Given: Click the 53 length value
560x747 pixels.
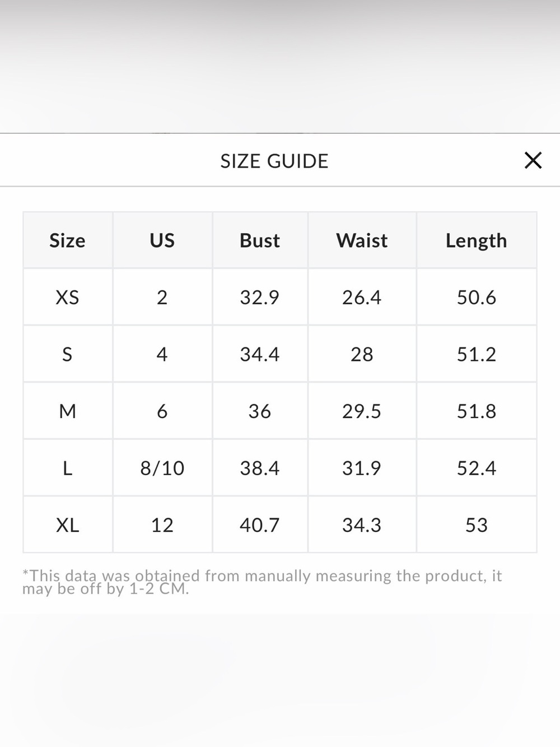Looking at the screenshot, I should pyautogui.click(x=477, y=526).
